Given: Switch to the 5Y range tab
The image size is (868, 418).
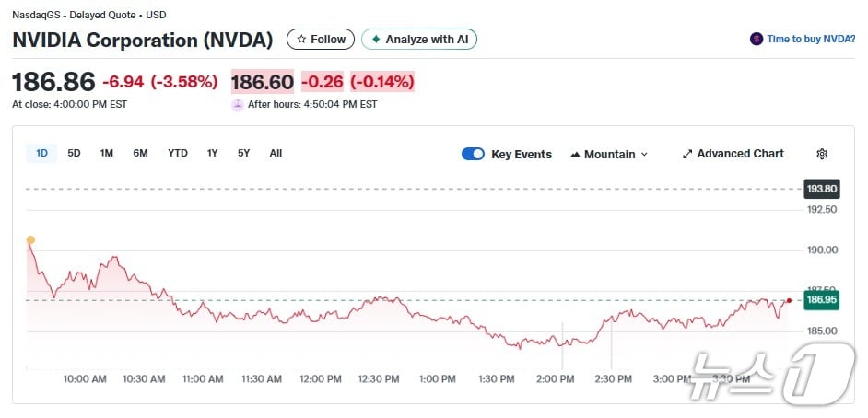Looking at the screenshot, I should pos(243,153).
